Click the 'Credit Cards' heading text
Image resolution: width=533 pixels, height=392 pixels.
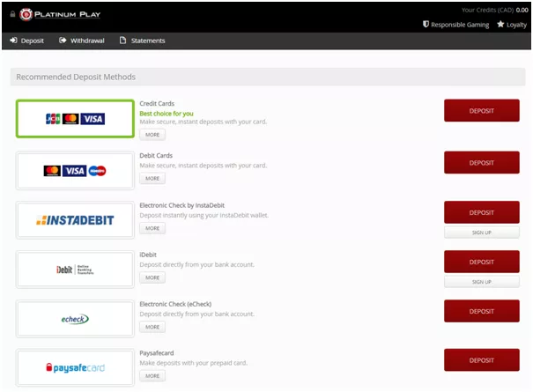coord(157,103)
